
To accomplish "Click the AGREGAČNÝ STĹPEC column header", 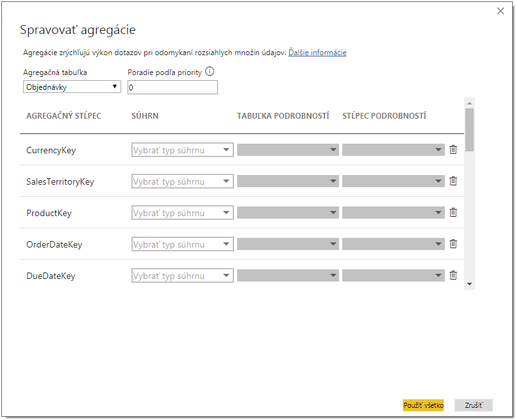I will (x=64, y=116).
